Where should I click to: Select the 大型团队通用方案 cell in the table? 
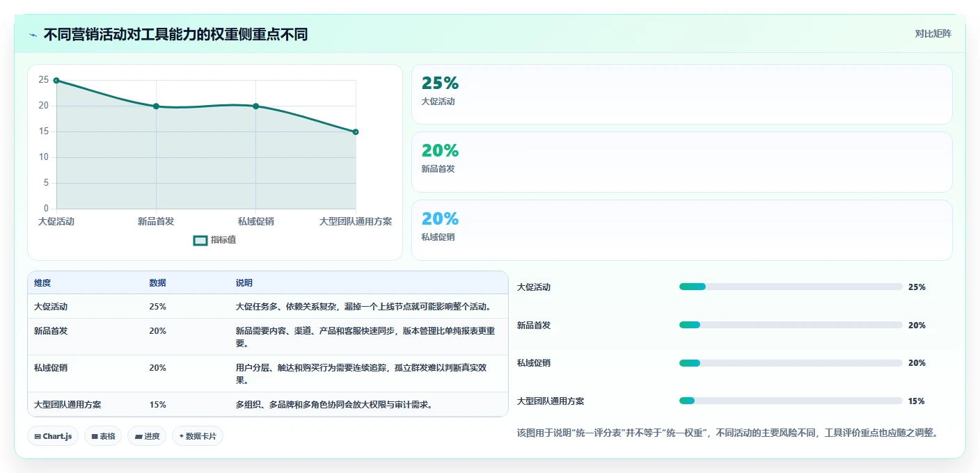[x=68, y=405]
